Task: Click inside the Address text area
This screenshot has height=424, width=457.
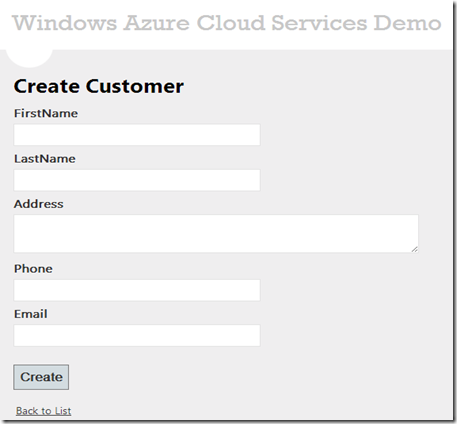Action: click(x=216, y=234)
